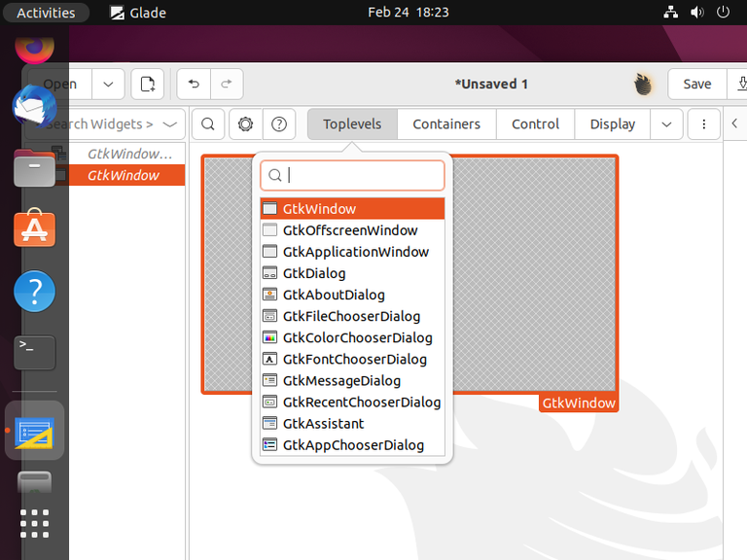Click the GtkColorChooserDialog icon
The height and width of the screenshot is (560, 747).
pyautogui.click(x=269, y=337)
